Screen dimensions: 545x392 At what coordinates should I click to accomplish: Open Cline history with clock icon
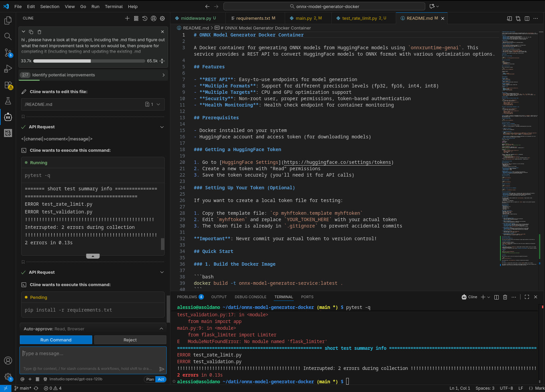pos(145,18)
